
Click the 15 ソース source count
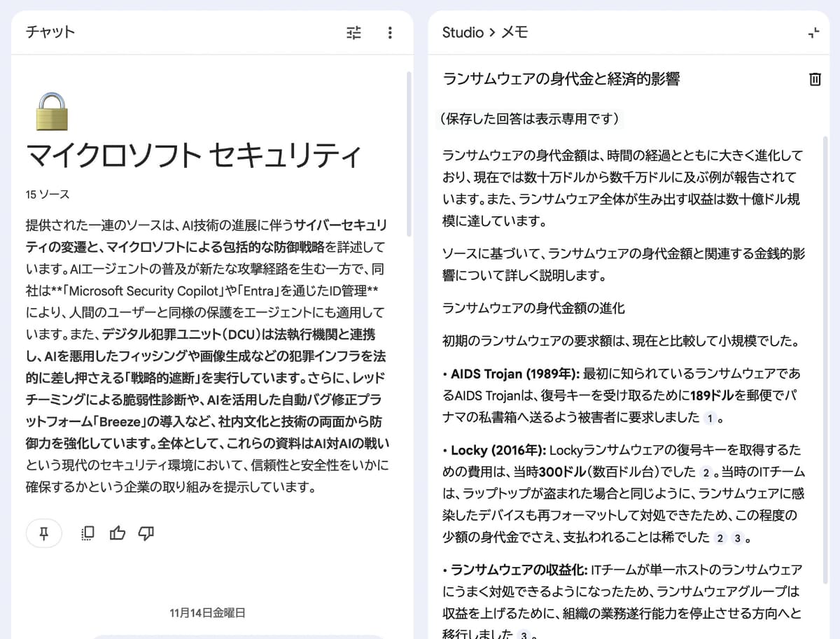click(48, 195)
